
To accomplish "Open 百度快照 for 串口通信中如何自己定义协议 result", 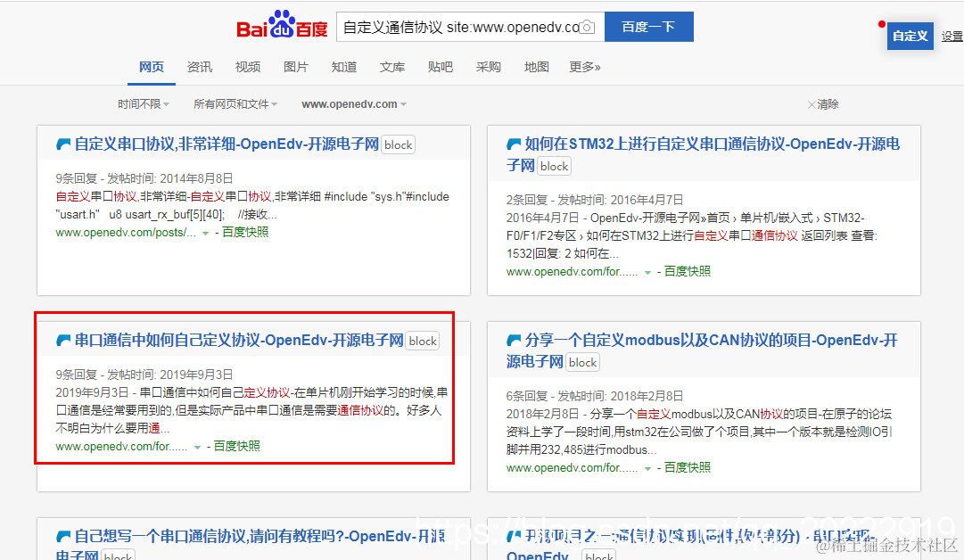I will (236, 446).
